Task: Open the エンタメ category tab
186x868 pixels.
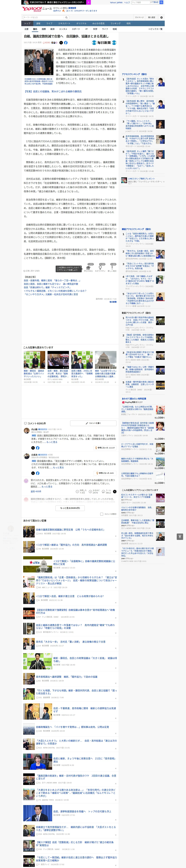Action: [63, 29]
